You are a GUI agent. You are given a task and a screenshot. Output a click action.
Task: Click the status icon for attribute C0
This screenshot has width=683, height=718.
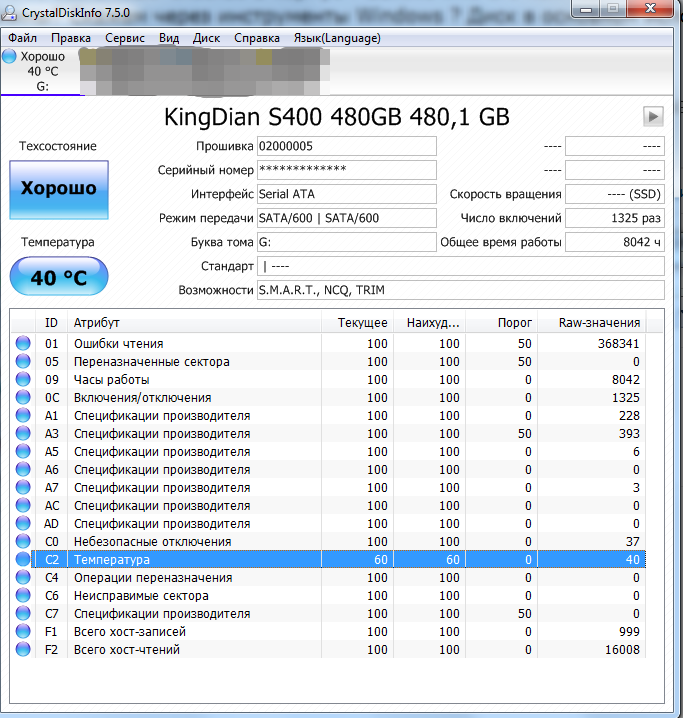coord(23,541)
